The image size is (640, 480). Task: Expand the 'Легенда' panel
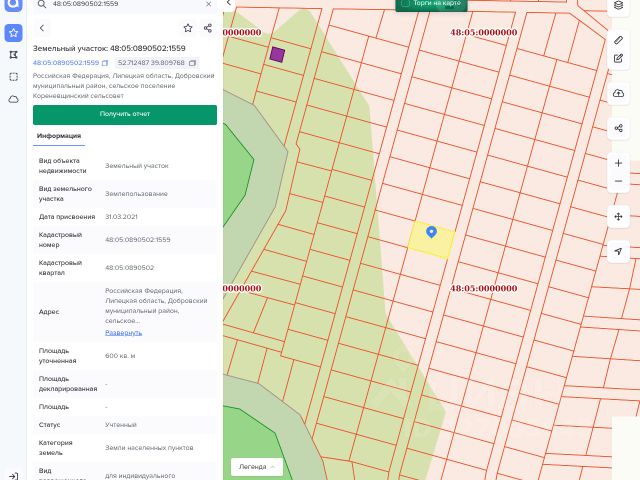(257, 467)
